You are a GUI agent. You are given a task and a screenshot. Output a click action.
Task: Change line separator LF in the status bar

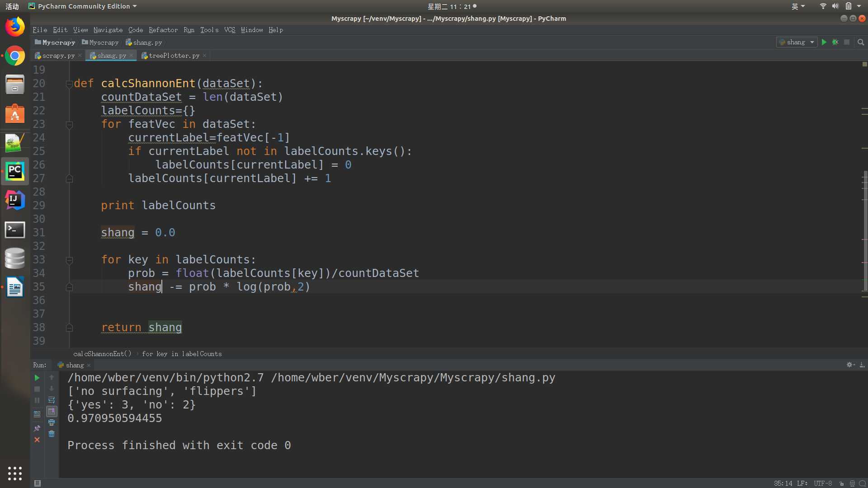coord(802,483)
